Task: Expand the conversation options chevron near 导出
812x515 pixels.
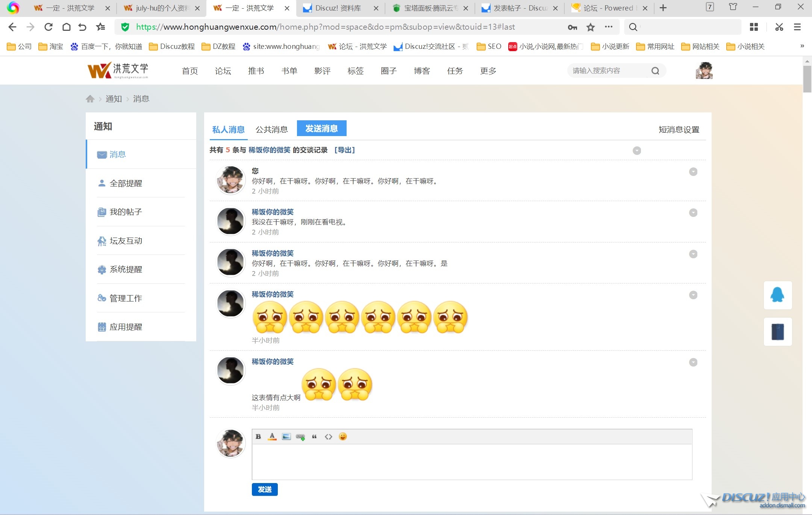Action: click(x=636, y=150)
